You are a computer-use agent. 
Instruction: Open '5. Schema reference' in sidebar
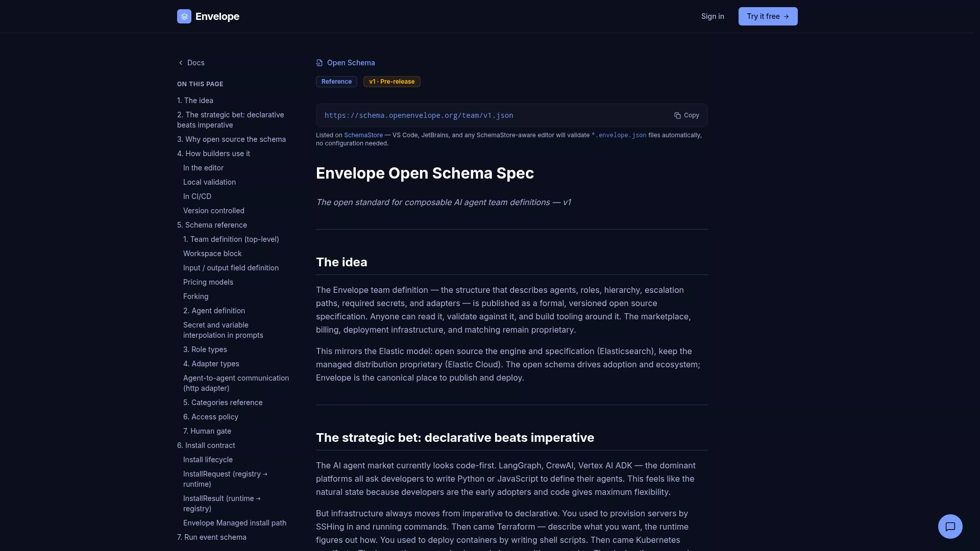click(212, 225)
